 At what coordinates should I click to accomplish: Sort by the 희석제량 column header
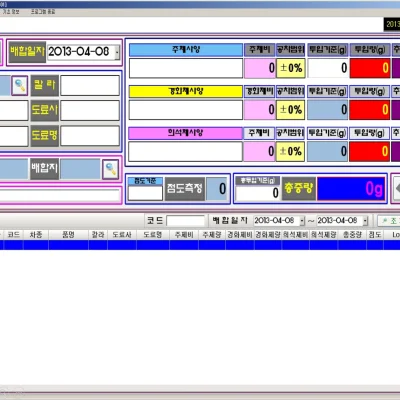click(324, 235)
